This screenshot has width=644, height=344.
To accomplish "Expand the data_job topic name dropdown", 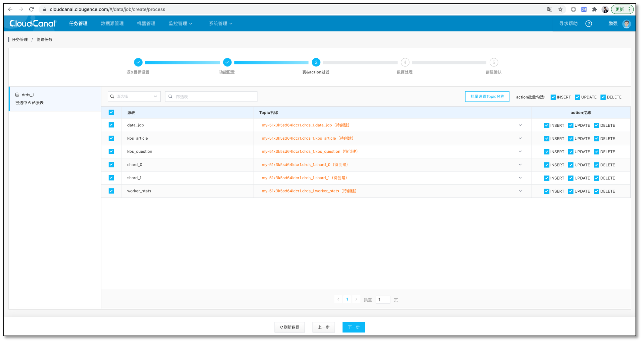I will [520, 125].
